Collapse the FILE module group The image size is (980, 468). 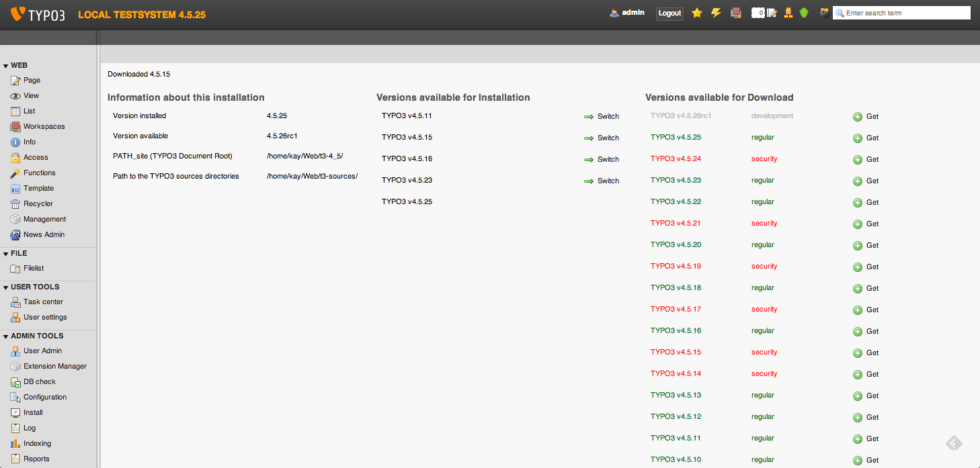click(x=15, y=254)
